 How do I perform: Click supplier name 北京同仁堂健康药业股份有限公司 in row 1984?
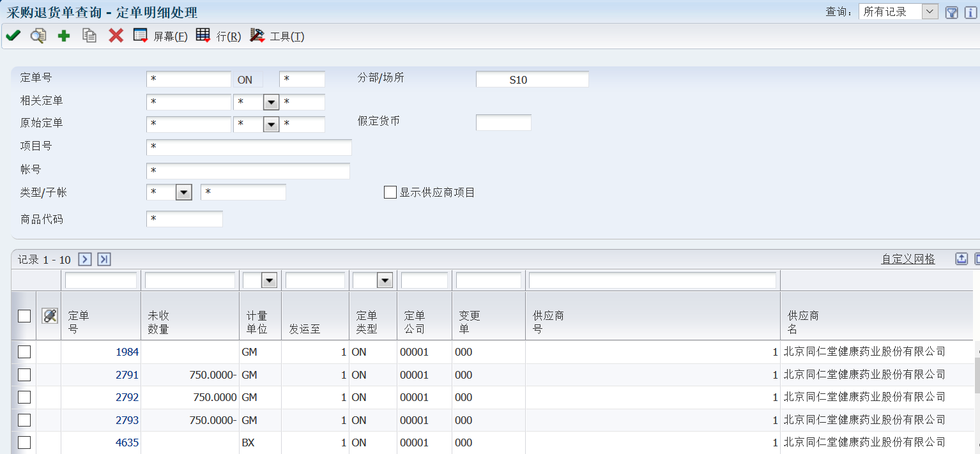pyautogui.click(x=864, y=352)
